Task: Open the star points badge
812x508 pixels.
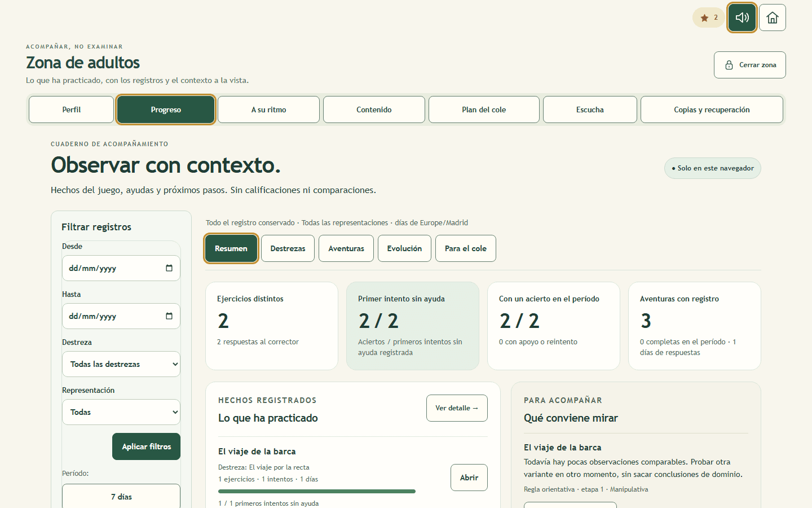Action: [x=709, y=17]
